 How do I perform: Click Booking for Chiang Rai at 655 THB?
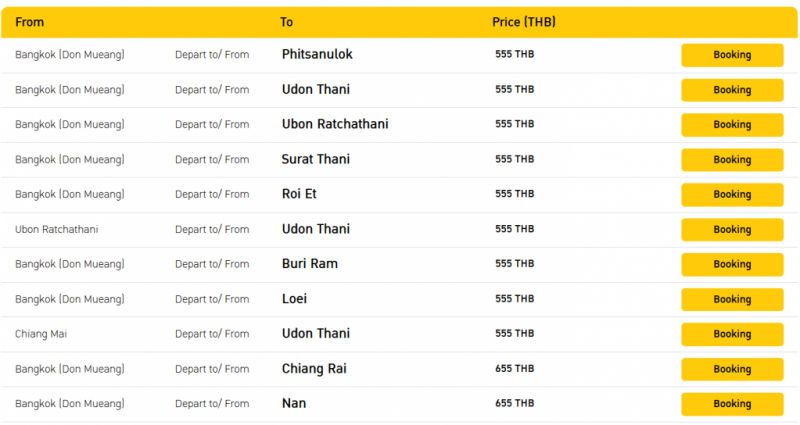pyautogui.click(x=732, y=369)
